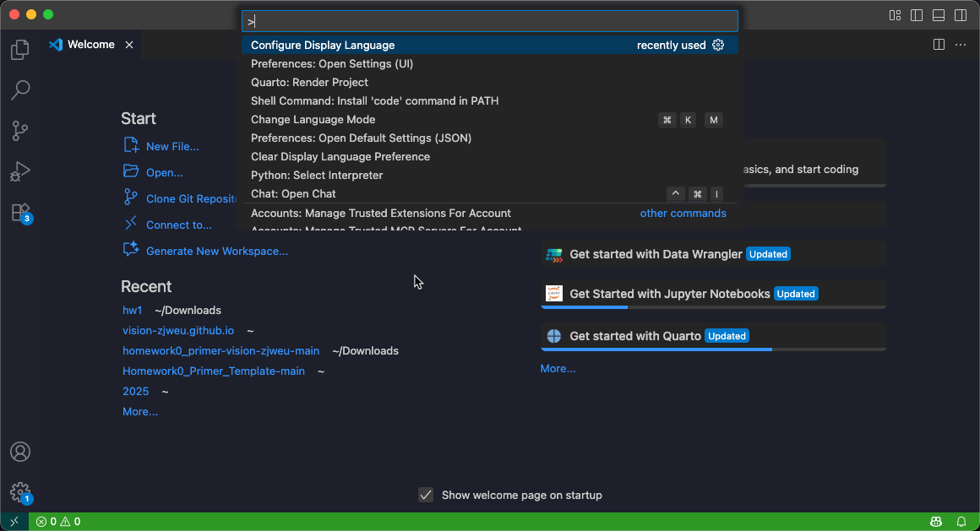980x531 pixels.
Task: Open Clone Git Repository link
Action: (x=185, y=198)
